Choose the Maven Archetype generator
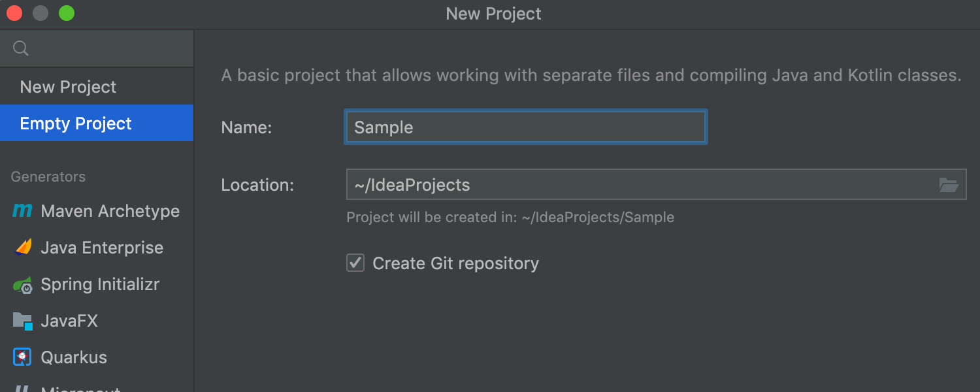Image resolution: width=980 pixels, height=392 pixels. pos(110,211)
